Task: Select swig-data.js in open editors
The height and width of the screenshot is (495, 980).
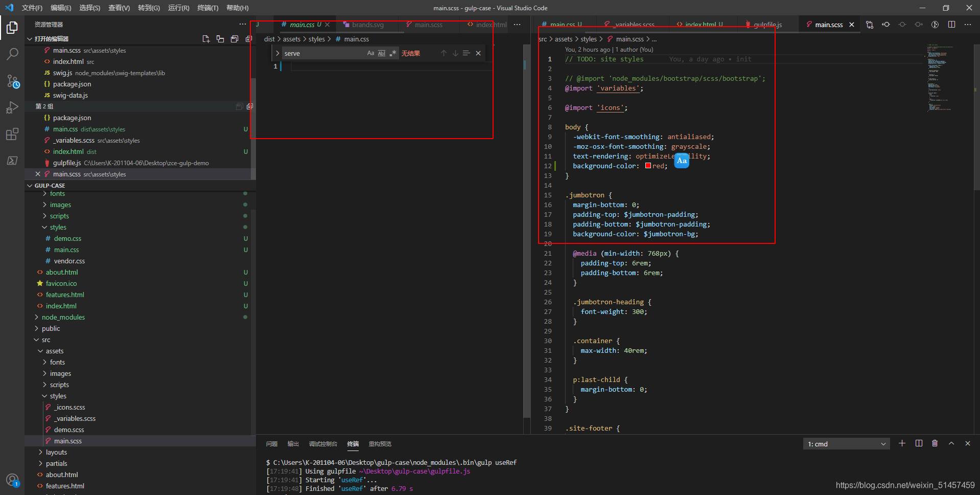Action: click(x=71, y=95)
